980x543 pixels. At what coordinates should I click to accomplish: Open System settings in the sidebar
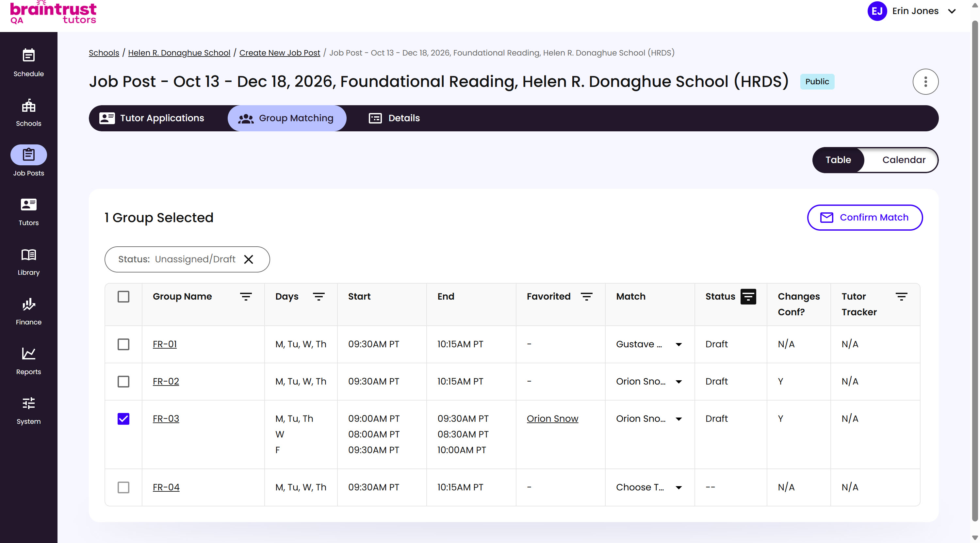[28, 411]
